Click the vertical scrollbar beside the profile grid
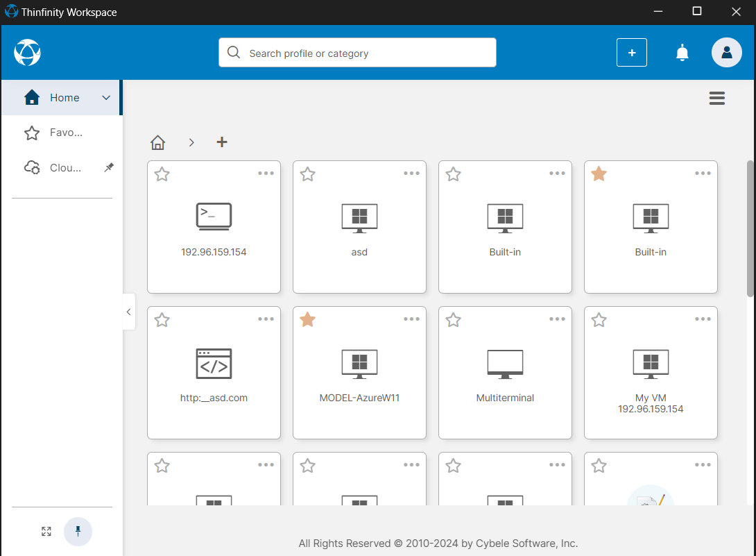Viewport: 756px width, 556px height. click(750, 229)
